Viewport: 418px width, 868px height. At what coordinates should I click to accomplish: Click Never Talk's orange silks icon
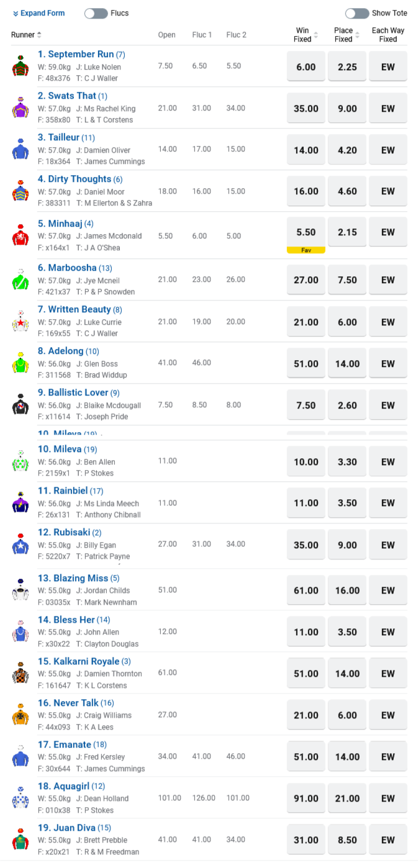(x=20, y=715)
